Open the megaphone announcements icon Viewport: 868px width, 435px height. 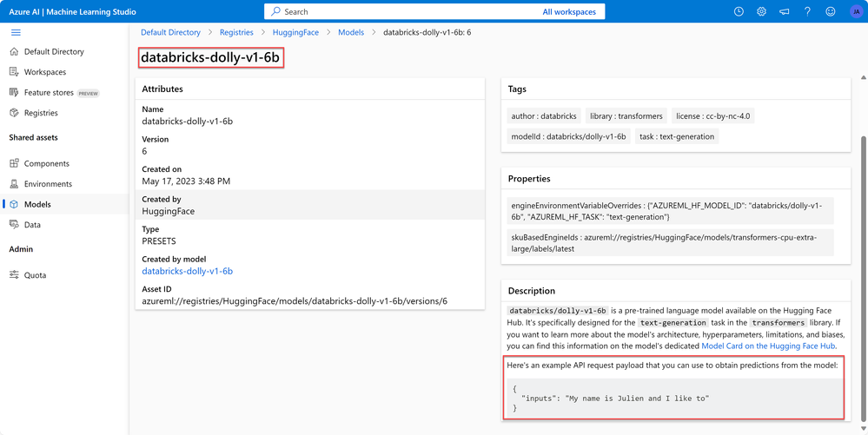[785, 11]
